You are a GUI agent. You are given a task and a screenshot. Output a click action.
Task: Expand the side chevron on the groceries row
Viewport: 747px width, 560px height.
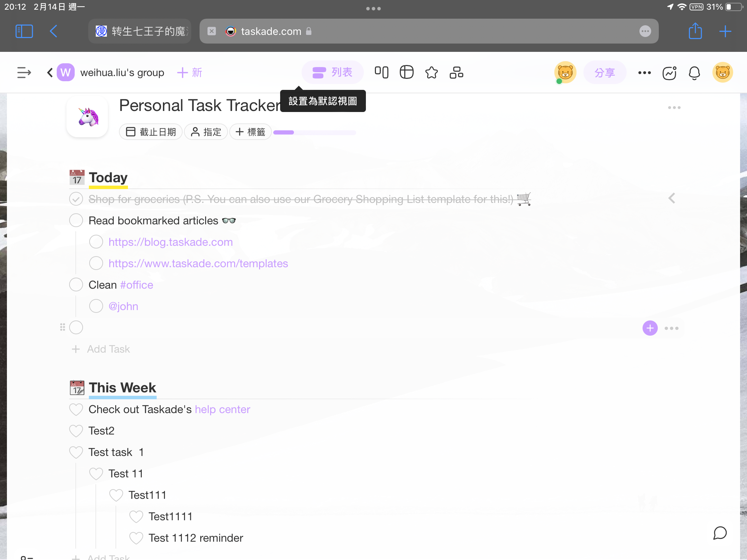[672, 198]
